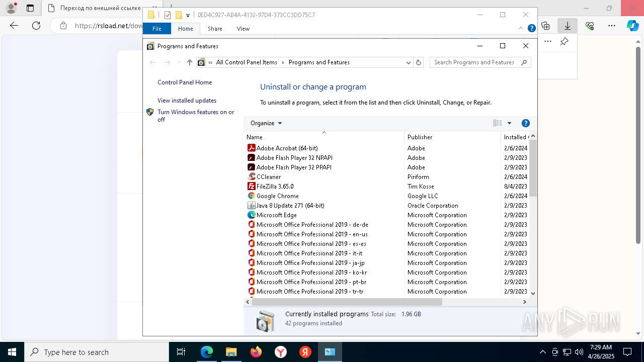Expand the File Explorer ribbon chevron
The width and height of the screenshot is (644, 362).
521,29
